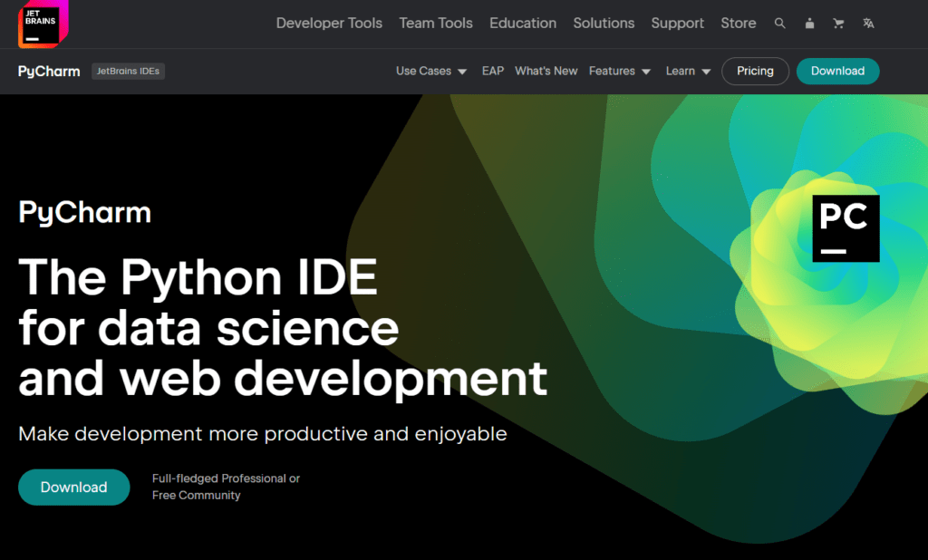Image resolution: width=928 pixels, height=560 pixels.
Task: Click the JetBrains IDEs badge
Action: coord(128,71)
